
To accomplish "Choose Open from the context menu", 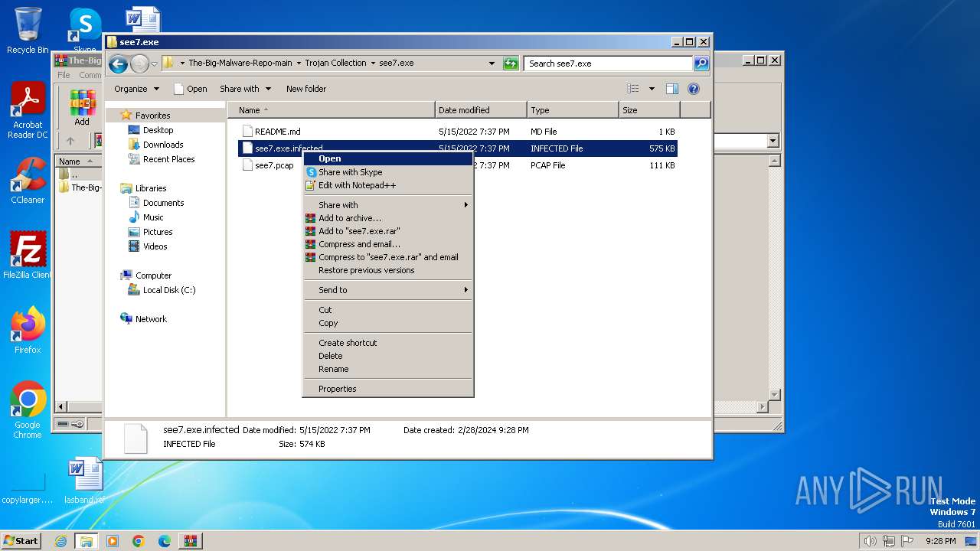I will point(388,158).
